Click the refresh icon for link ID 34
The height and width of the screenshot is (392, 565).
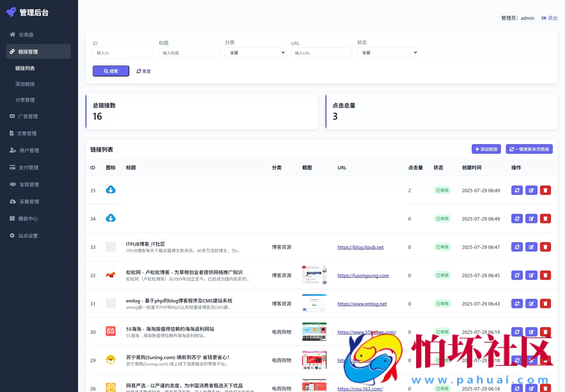(517, 218)
